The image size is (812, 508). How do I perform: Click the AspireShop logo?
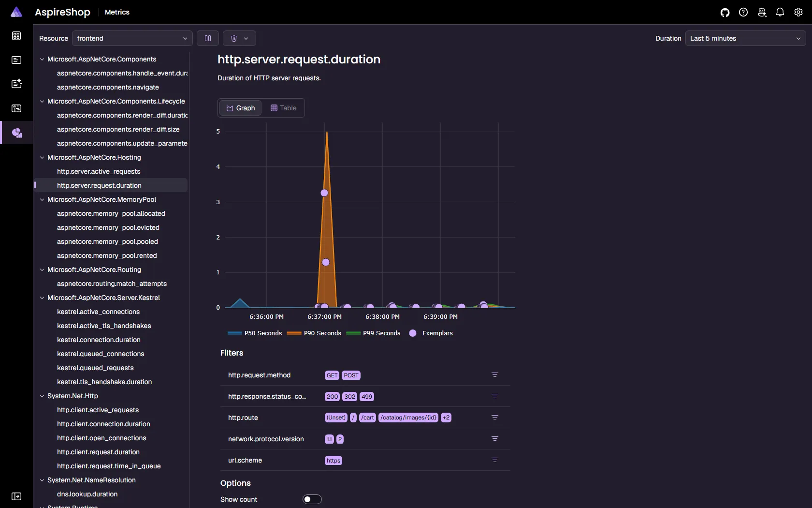click(x=16, y=12)
